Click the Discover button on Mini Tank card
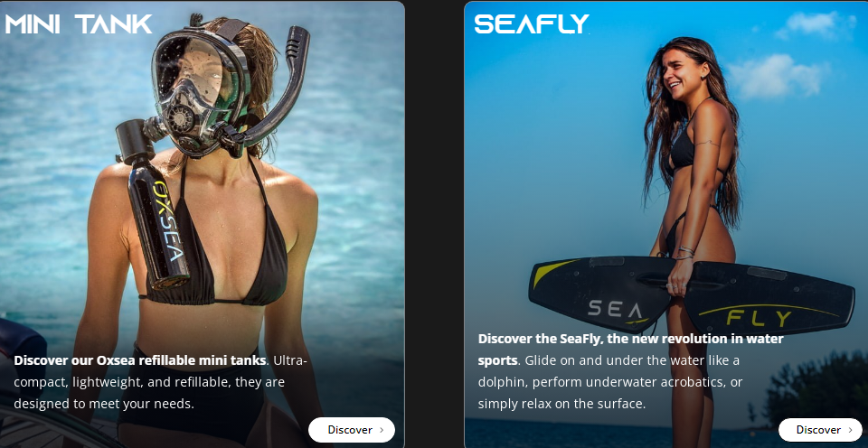This screenshot has height=448, width=868. click(x=352, y=430)
